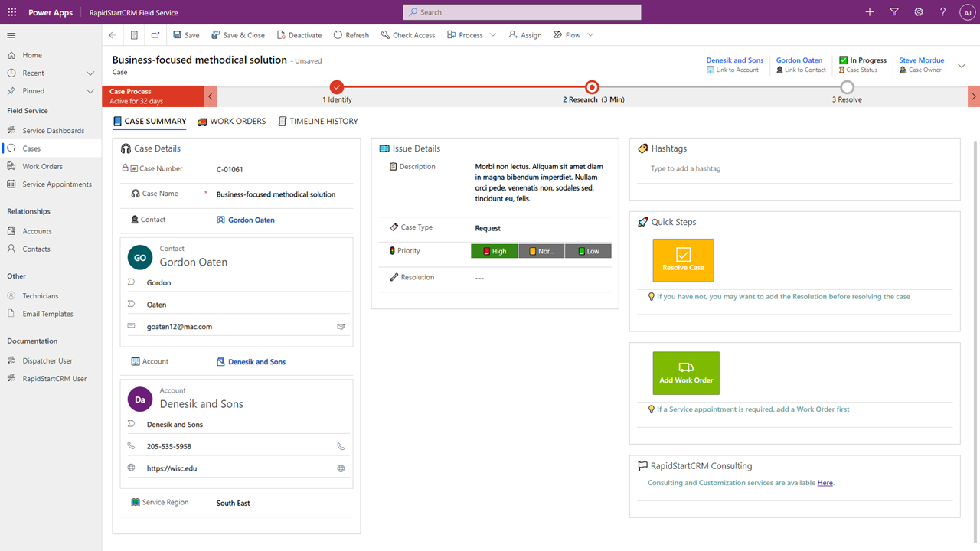Viewport: 980px width, 551px height.
Task: Click the Process command button
Action: 465,35
